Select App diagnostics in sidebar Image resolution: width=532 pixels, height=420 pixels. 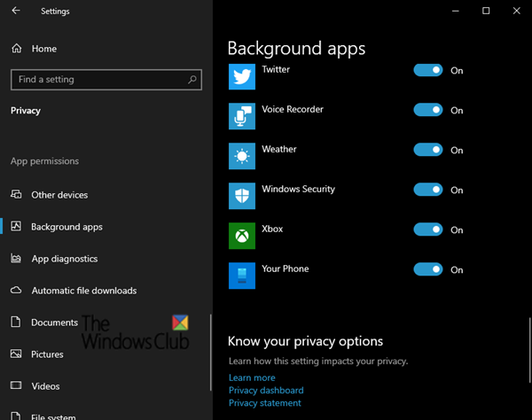pos(64,259)
